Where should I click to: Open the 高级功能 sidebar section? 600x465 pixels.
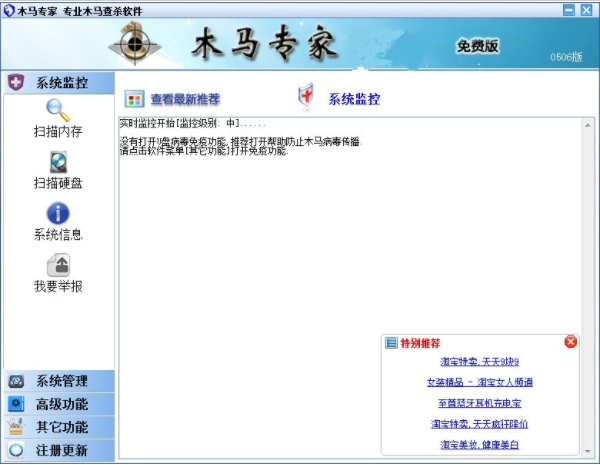[59, 404]
